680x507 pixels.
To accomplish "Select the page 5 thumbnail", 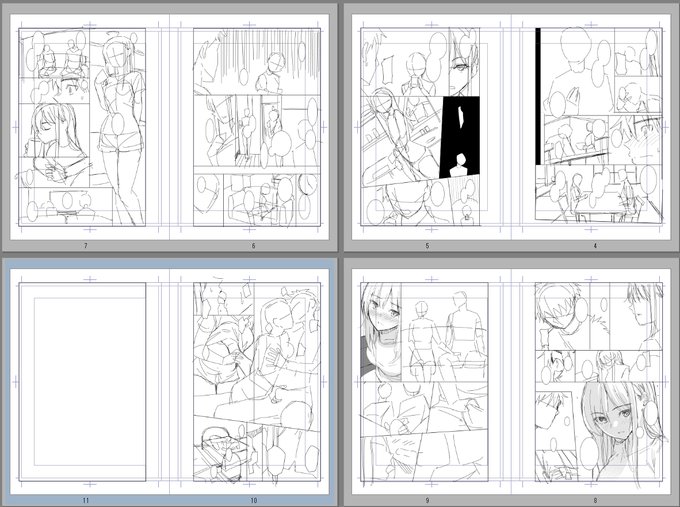I will coord(432,127).
